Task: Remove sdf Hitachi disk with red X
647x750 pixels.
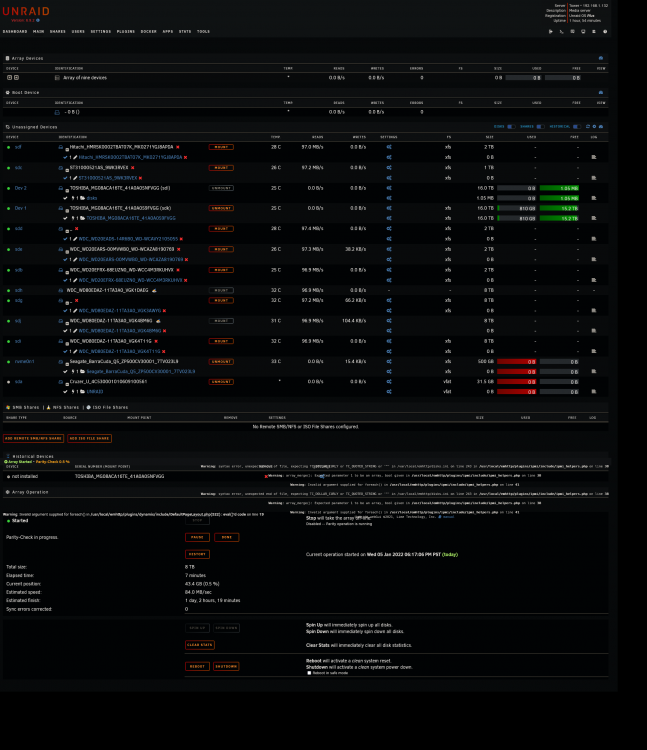Action: point(178,147)
